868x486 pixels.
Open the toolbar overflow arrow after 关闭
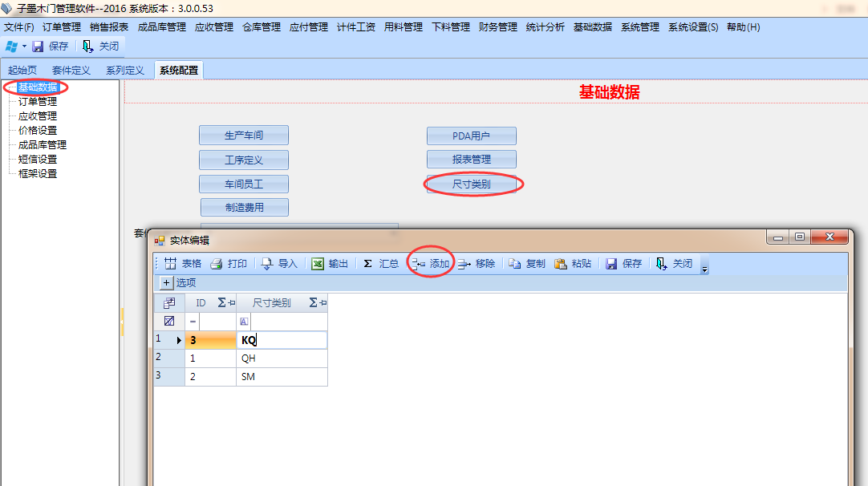pyautogui.click(x=705, y=269)
